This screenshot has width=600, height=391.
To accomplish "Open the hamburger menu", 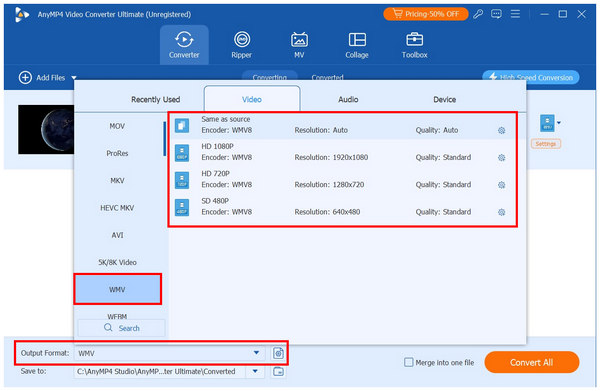I will click(515, 14).
